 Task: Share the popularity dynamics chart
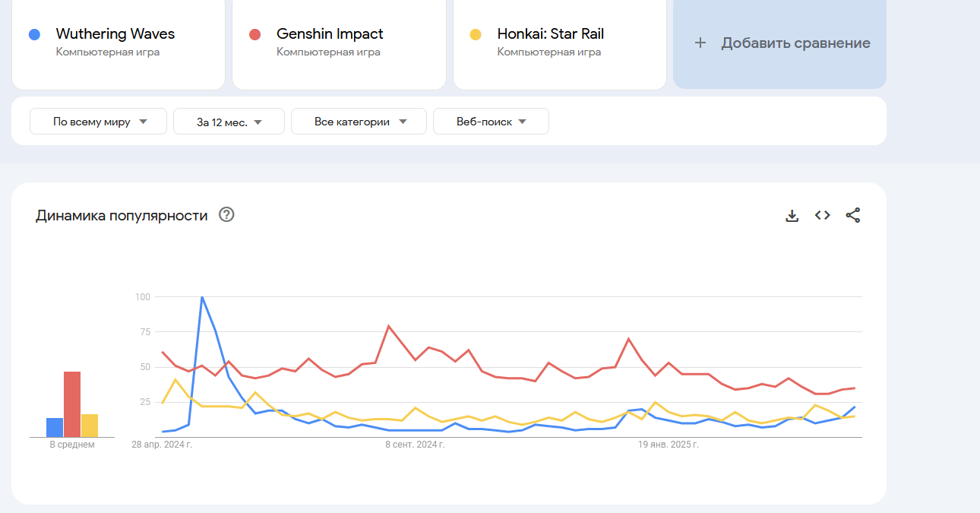852,215
